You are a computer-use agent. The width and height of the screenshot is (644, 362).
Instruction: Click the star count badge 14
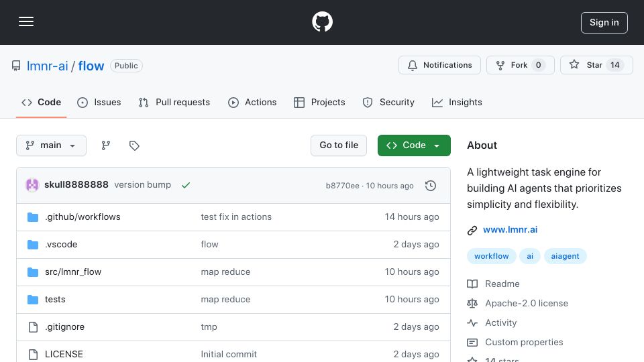pyautogui.click(x=615, y=65)
